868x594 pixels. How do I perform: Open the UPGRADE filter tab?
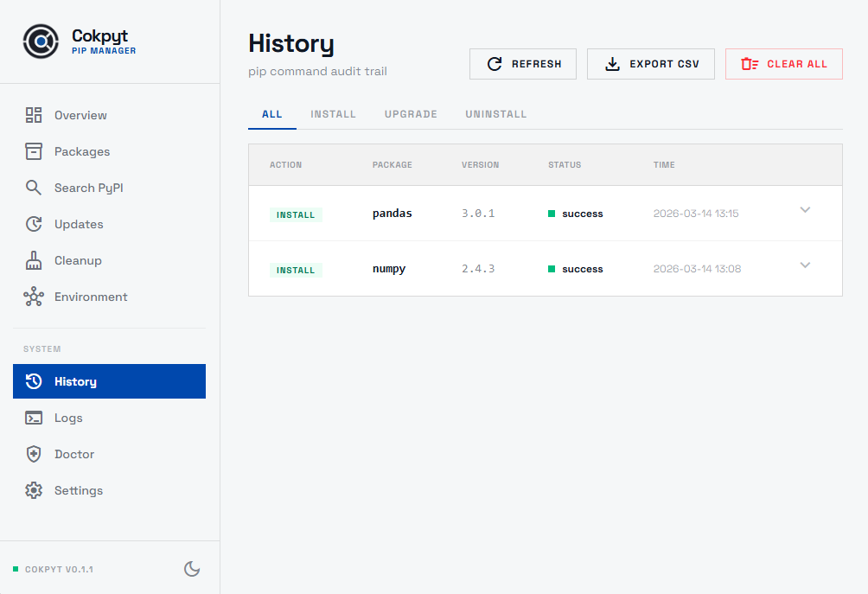[411, 113]
